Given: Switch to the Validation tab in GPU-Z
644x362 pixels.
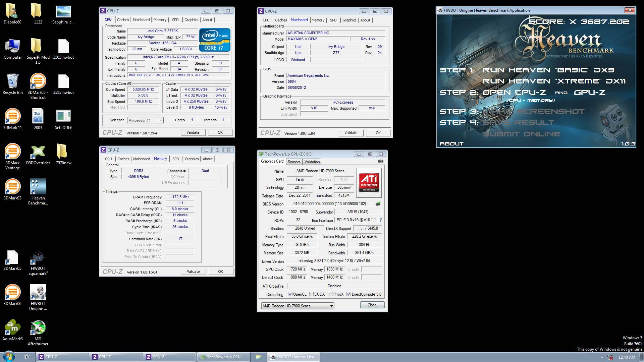Looking at the screenshot, I should [312, 162].
